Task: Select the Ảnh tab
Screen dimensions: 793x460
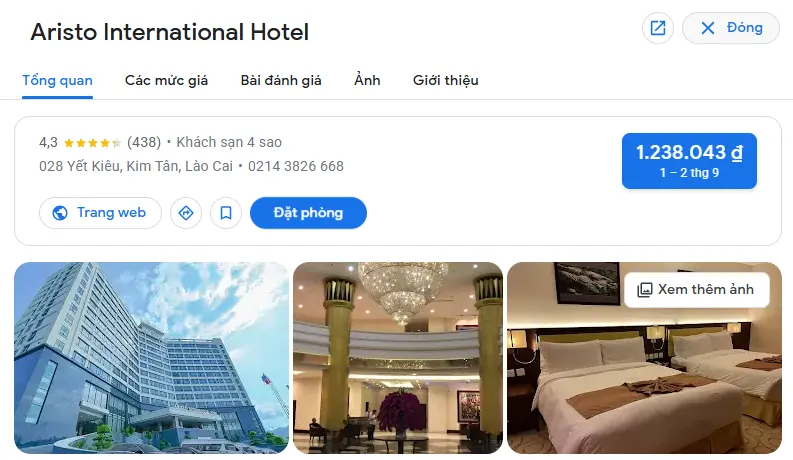Action: pyautogui.click(x=367, y=80)
